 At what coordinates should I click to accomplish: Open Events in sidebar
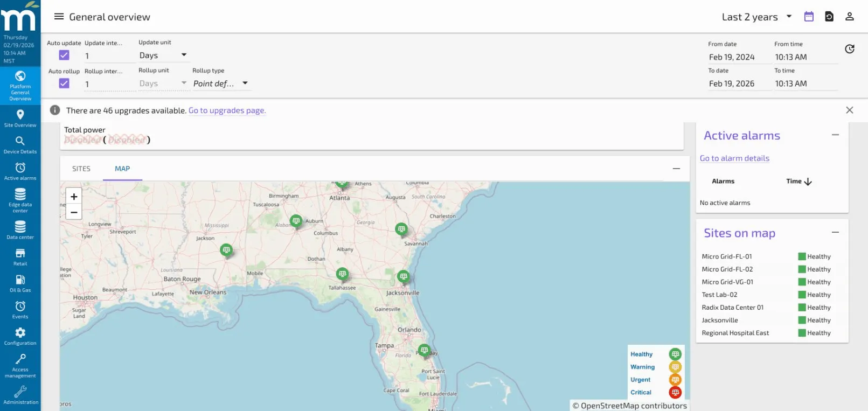point(20,310)
